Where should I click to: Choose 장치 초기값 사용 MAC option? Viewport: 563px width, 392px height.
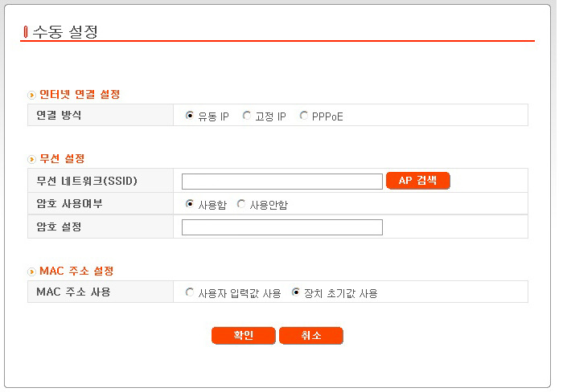[295, 292]
